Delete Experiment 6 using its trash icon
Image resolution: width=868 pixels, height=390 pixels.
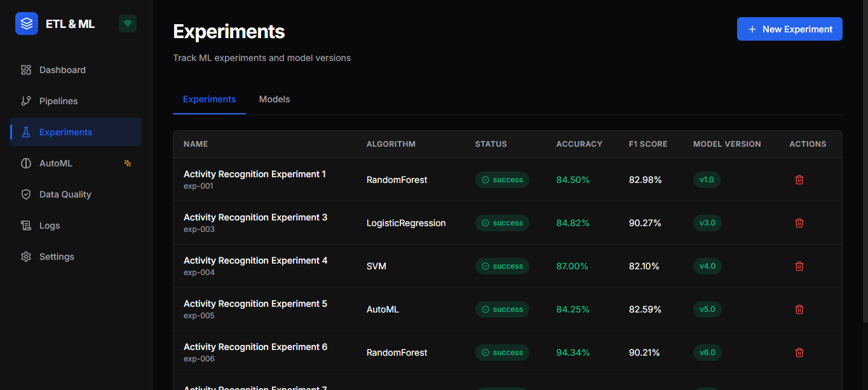tap(799, 353)
